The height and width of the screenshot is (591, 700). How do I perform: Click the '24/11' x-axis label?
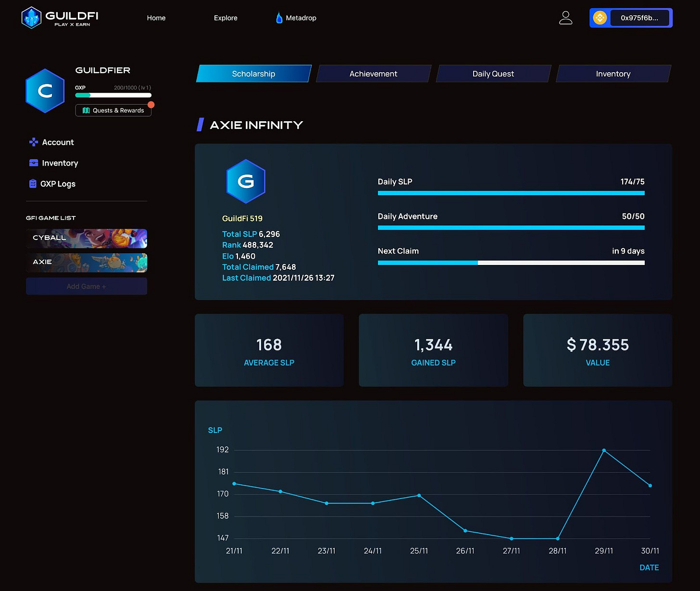point(373,551)
